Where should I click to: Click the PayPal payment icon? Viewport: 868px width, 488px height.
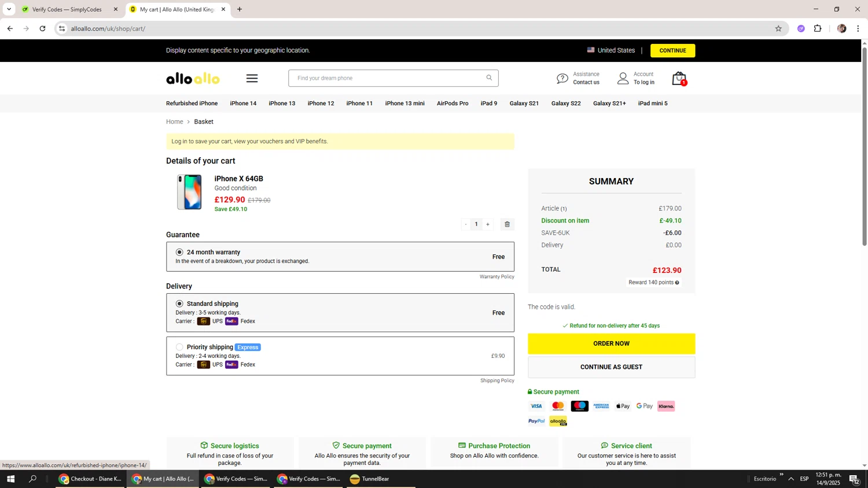[x=536, y=421]
